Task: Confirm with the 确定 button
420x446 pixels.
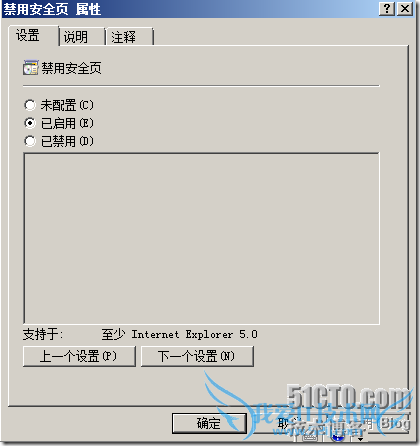Action: point(209,423)
